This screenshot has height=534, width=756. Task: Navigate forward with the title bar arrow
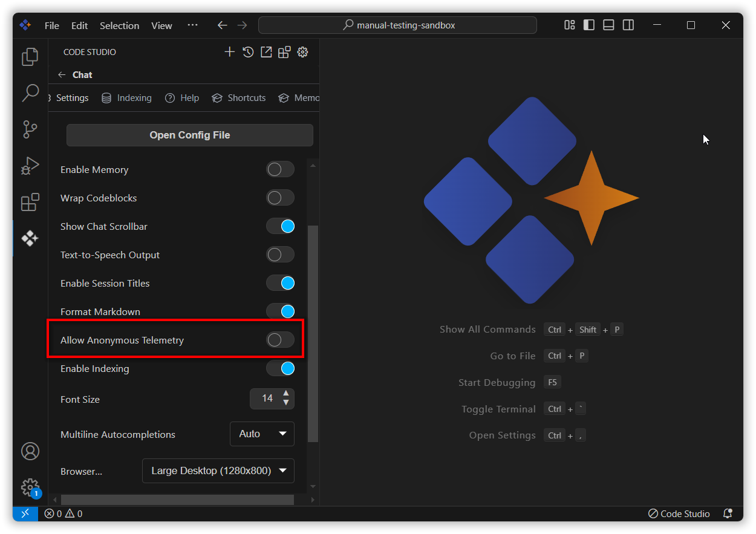242,25
